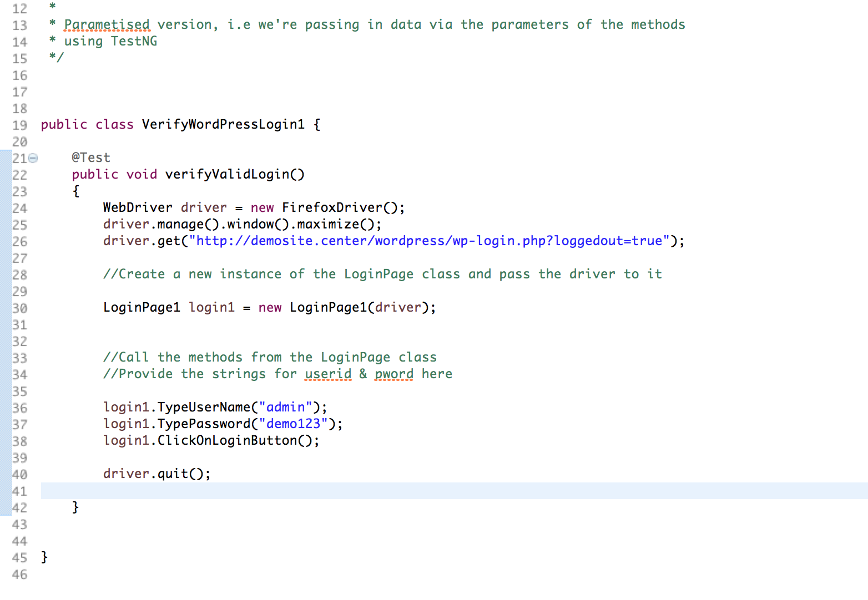Click the comment on line 28
The width and height of the screenshot is (868, 600).
click(383, 274)
